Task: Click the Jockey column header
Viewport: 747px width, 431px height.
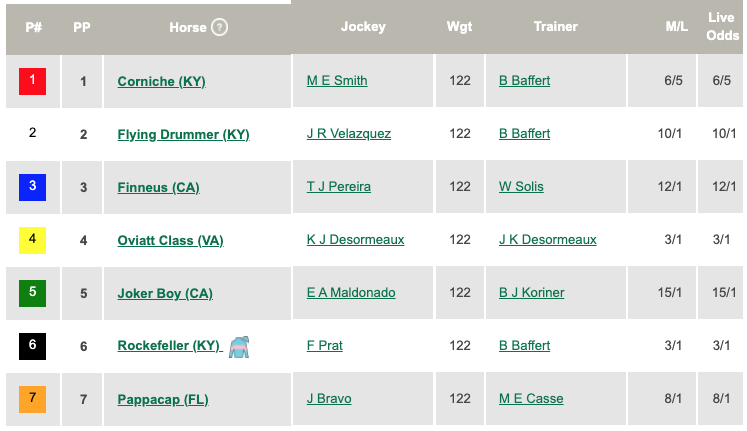Action: pyautogui.click(x=363, y=27)
